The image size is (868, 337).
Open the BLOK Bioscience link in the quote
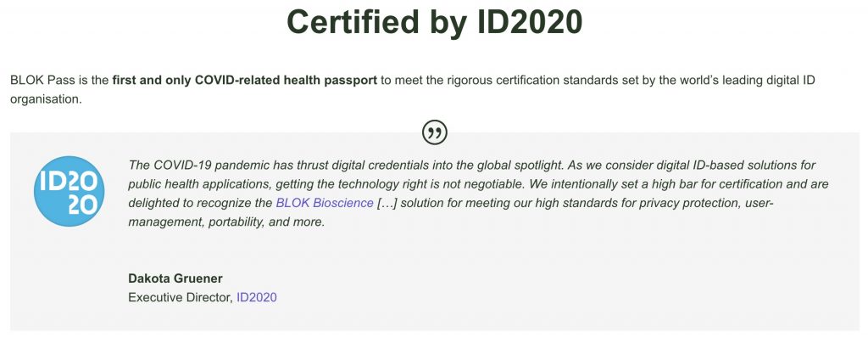325,203
